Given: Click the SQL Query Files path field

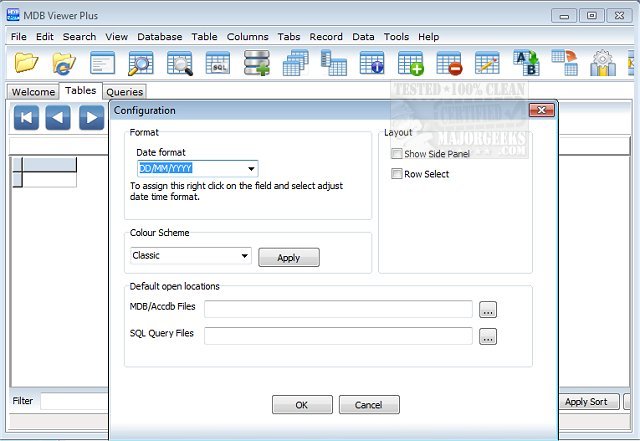Looking at the screenshot, I should pyautogui.click(x=338, y=336).
